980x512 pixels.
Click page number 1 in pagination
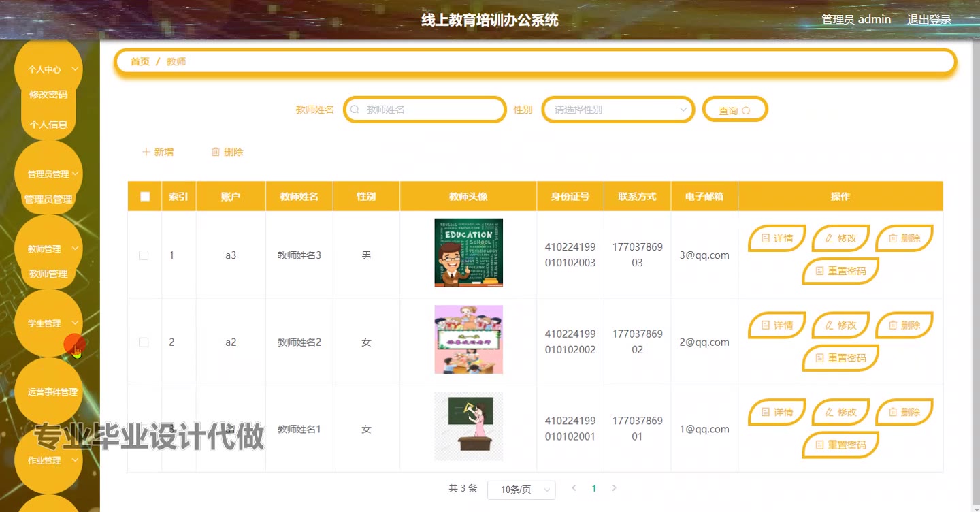594,488
